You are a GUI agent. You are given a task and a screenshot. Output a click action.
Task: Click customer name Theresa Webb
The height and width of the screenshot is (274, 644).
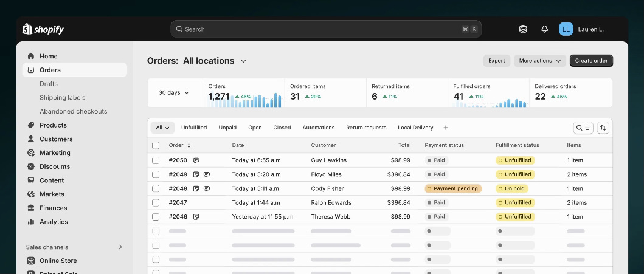tap(331, 216)
